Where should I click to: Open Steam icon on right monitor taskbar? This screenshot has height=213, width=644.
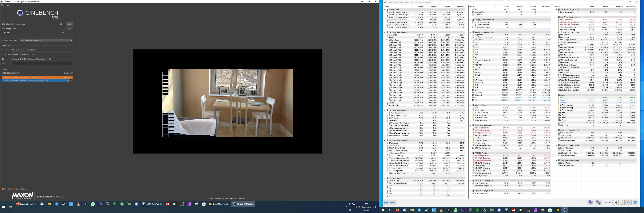[426, 210]
